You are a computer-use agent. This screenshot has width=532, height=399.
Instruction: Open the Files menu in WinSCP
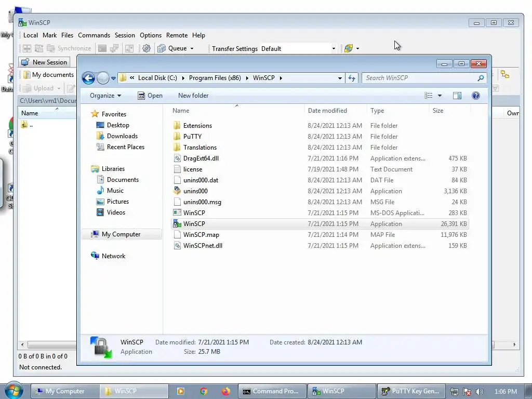click(67, 35)
